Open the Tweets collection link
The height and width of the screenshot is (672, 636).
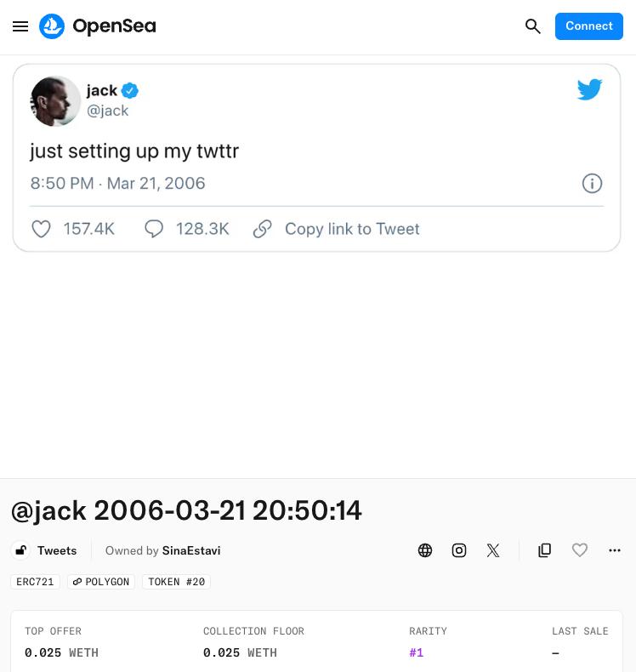(x=57, y=550)
